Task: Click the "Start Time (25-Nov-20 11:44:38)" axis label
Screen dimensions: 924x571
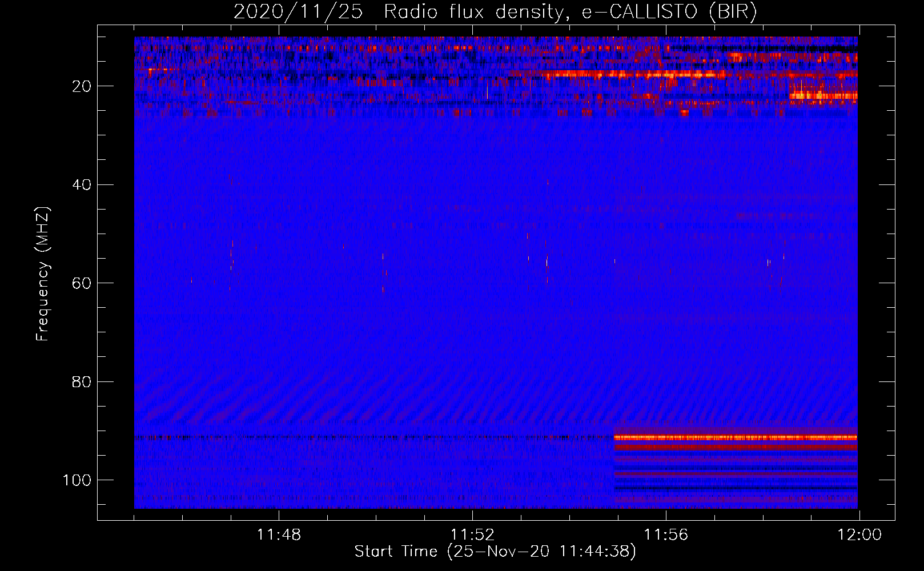Action: (x=495, y=552)
